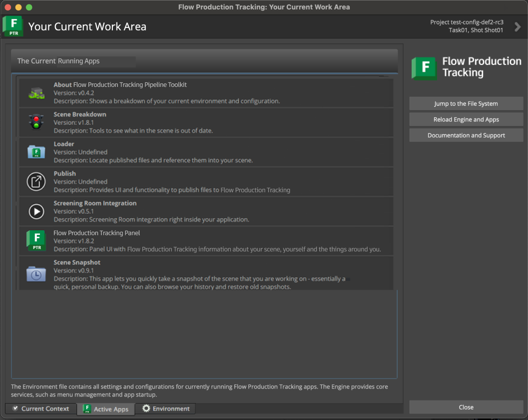This screenshot has height=420, width=528.
Task: Expand the work area context chevron arrow
Action: 518,26
